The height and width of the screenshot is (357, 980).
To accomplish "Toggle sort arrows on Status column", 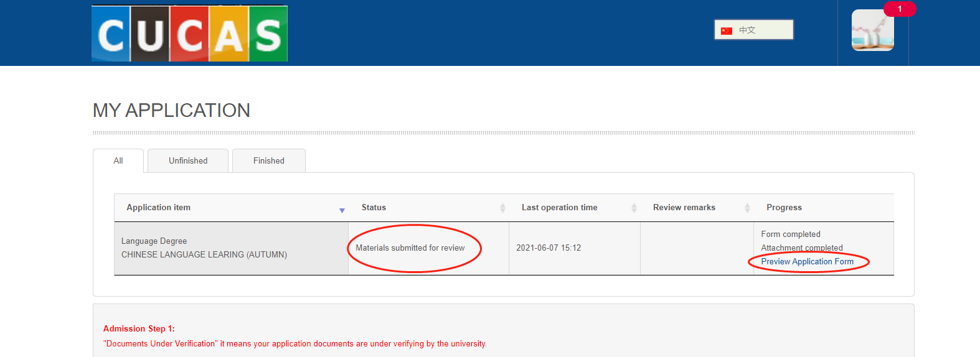I will coord(502,208).
